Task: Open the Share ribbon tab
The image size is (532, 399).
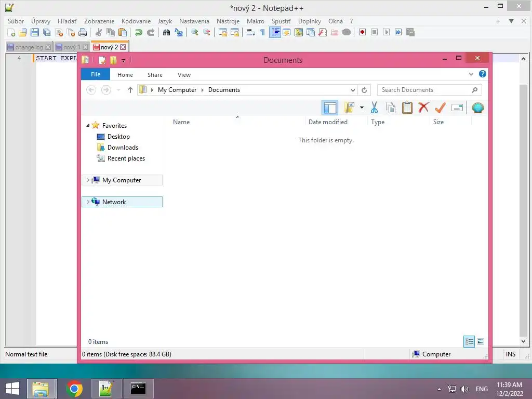Action: [x=155, y=75]
